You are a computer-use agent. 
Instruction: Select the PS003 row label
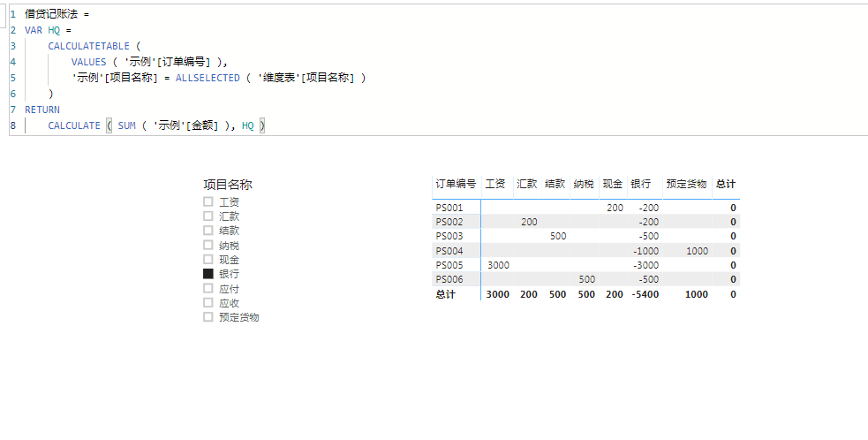[x=449, y=237]
